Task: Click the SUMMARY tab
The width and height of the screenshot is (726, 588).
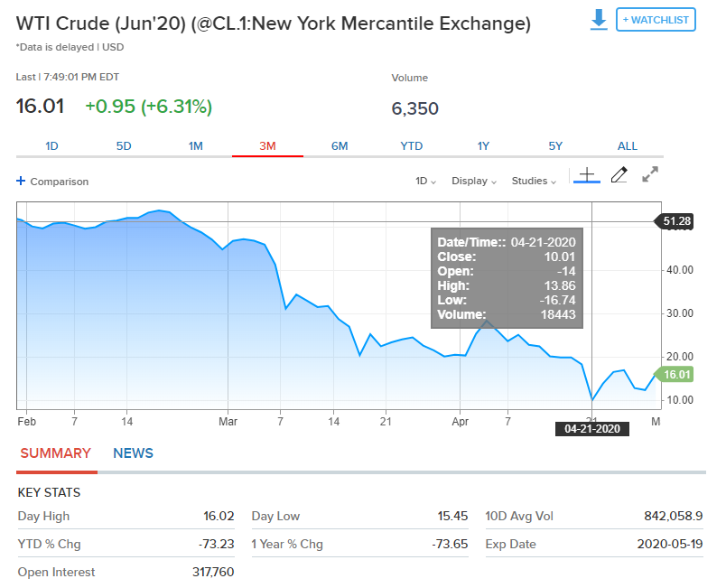Action: pyautogui.click(x=56, y=453)
